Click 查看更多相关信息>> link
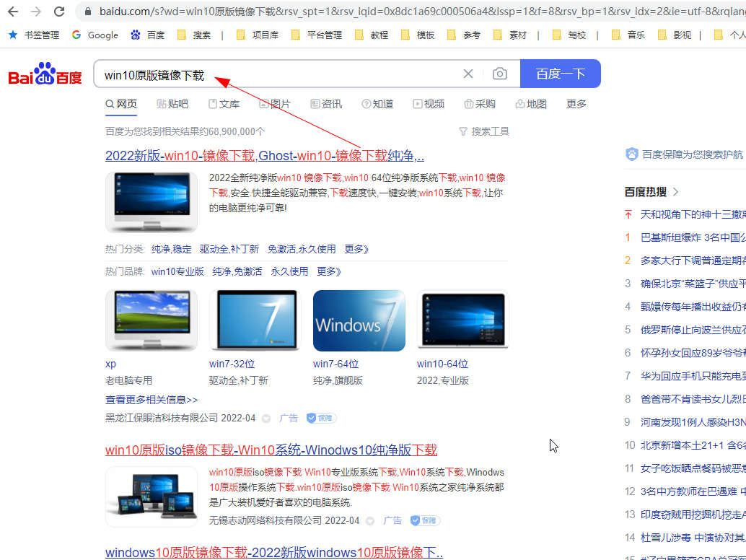The image size is (746, 560). tap(152, 400)
